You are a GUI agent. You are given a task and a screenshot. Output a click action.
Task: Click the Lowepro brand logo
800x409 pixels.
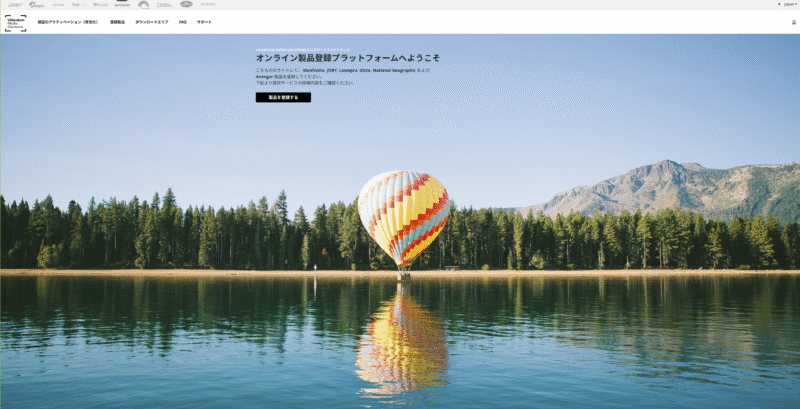tap(37, 5)
